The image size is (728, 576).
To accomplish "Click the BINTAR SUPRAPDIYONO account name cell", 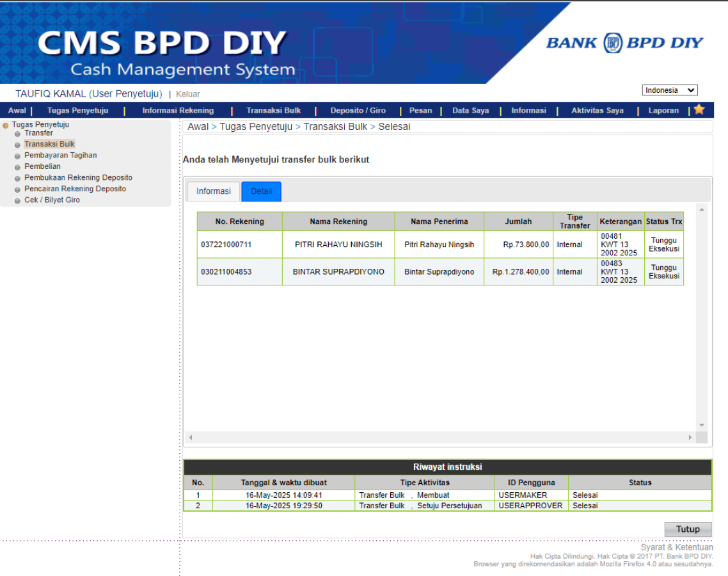I will 338,272.
